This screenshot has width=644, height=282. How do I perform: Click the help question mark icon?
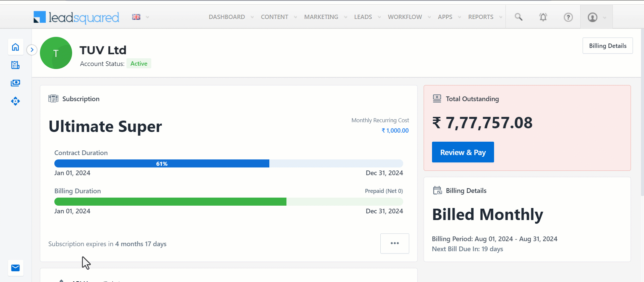point(568,17)
